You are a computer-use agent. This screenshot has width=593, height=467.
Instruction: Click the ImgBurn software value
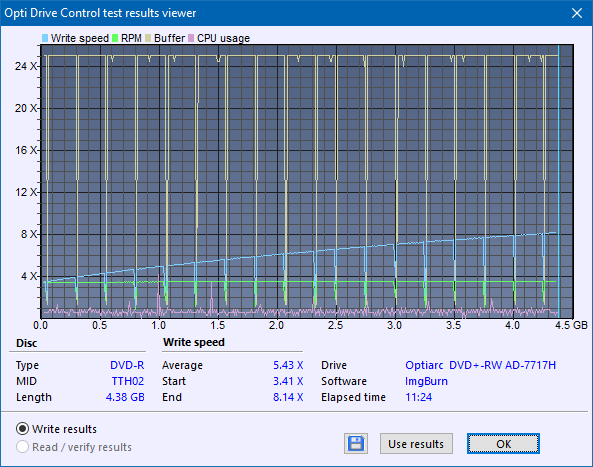click(426, 381)
